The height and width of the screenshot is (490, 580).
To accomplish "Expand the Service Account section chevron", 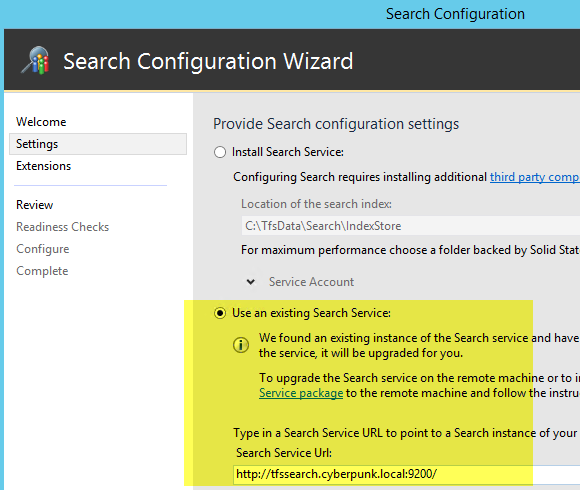I will pyautogui.click(x=251, y=282).
